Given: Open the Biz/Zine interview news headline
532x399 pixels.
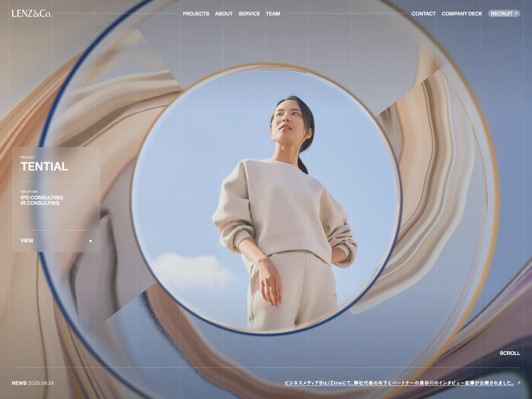Looking at the screenshot, I should coord(399,383).
